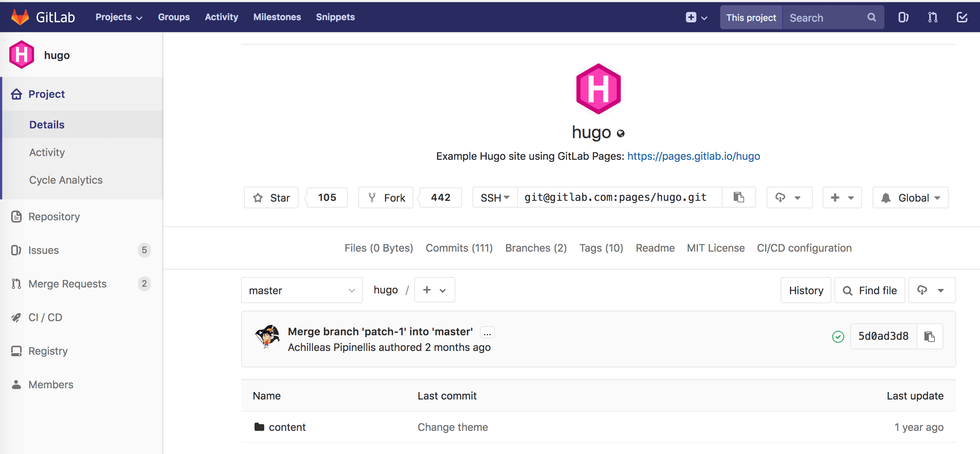Click the Issues sidebar icon
The image size is (980, 454).
[x=16, y=250]
